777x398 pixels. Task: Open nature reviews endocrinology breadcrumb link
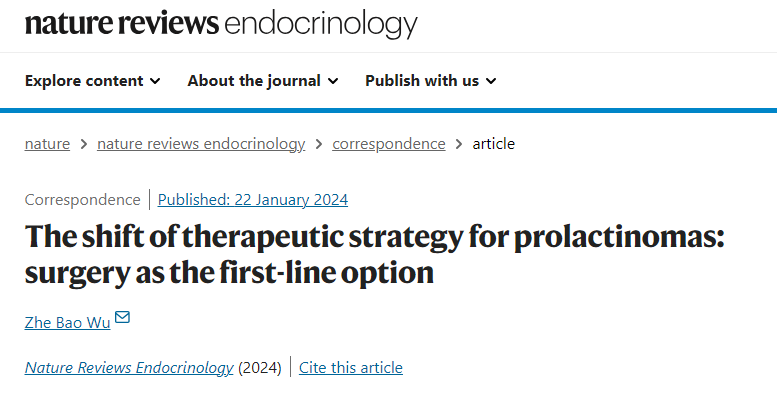[201, 144]
